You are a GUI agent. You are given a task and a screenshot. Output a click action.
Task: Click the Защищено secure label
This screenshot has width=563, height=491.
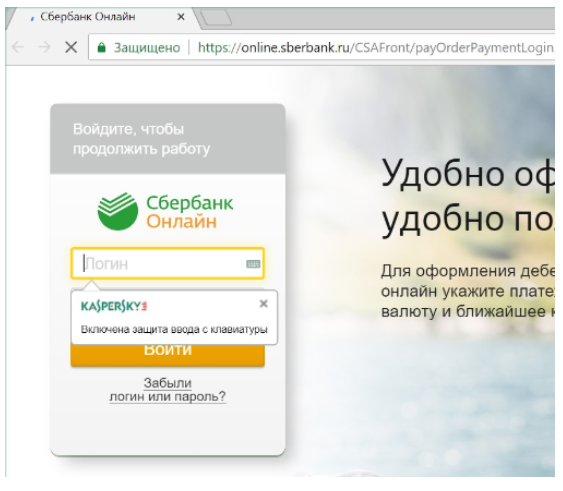pyautogui.click(x=147, y=47)
